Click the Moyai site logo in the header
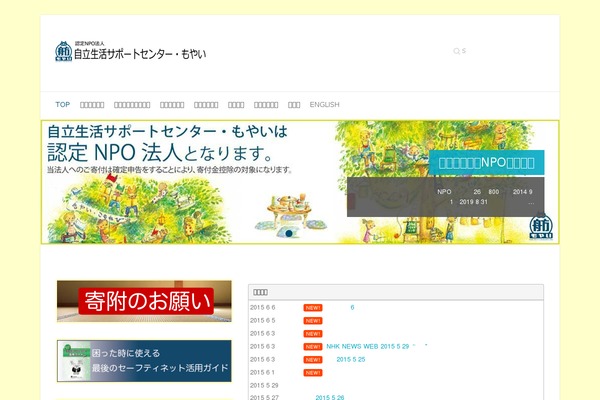Screen dimensions: 600x400 (x=130, y=51)
